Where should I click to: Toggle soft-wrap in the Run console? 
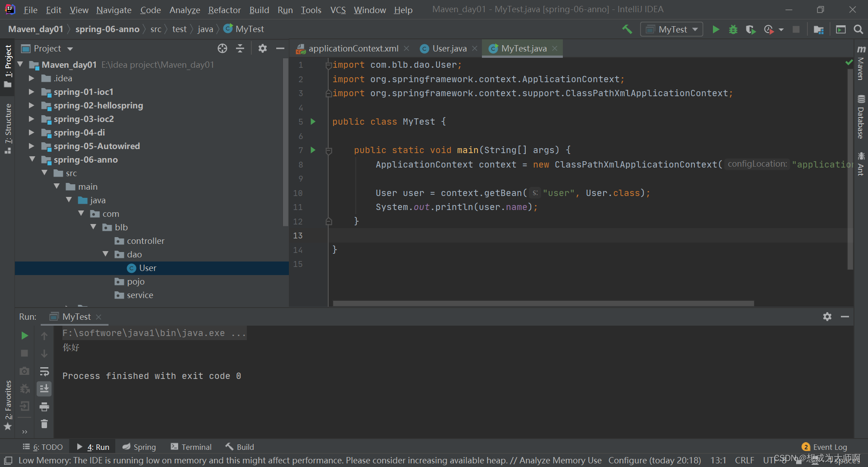(x=44, y=371)
